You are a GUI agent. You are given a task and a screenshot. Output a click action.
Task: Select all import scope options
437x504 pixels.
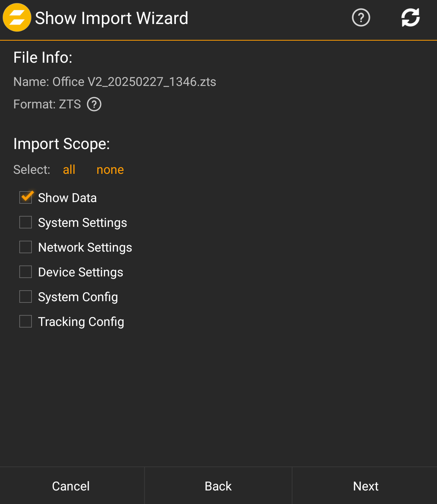[x=69, y=170]
